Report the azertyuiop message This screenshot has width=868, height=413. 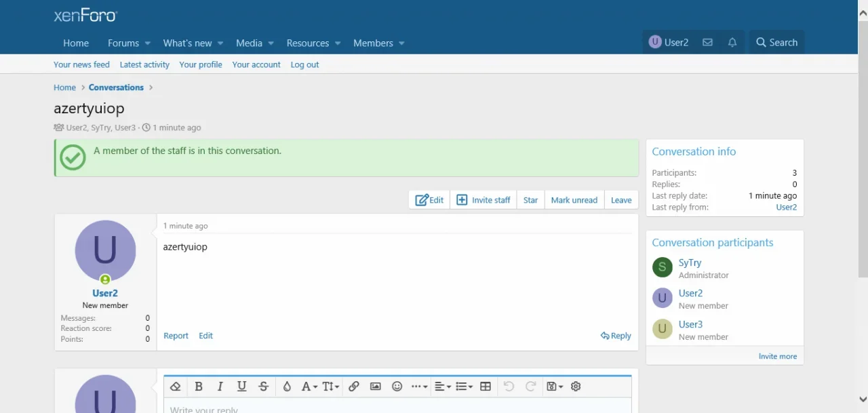point(176,336)
